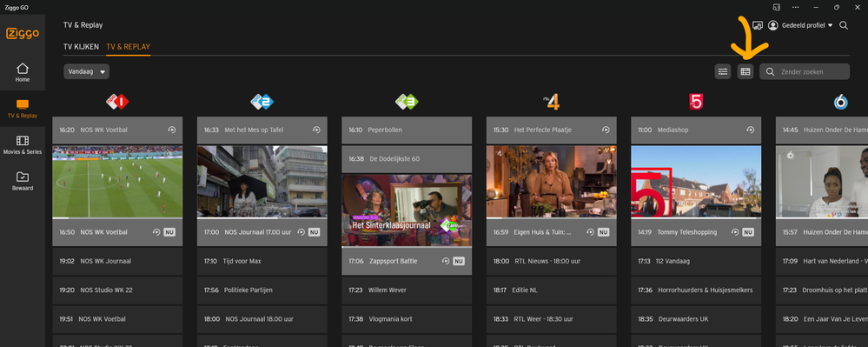Image resolution: width=868 pixels, height=347 pixels.
Task: Open Movies & Series in sidebar
Action: point(22,144)
